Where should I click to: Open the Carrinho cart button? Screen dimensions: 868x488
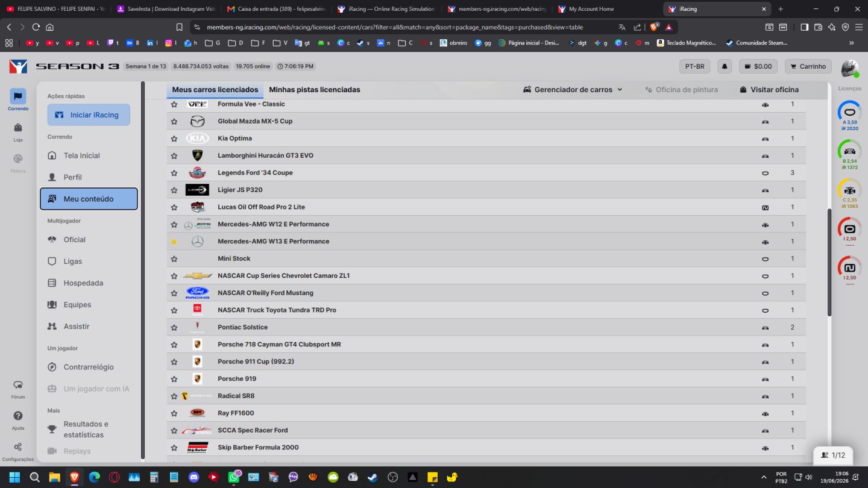click(x=808, y=66)
